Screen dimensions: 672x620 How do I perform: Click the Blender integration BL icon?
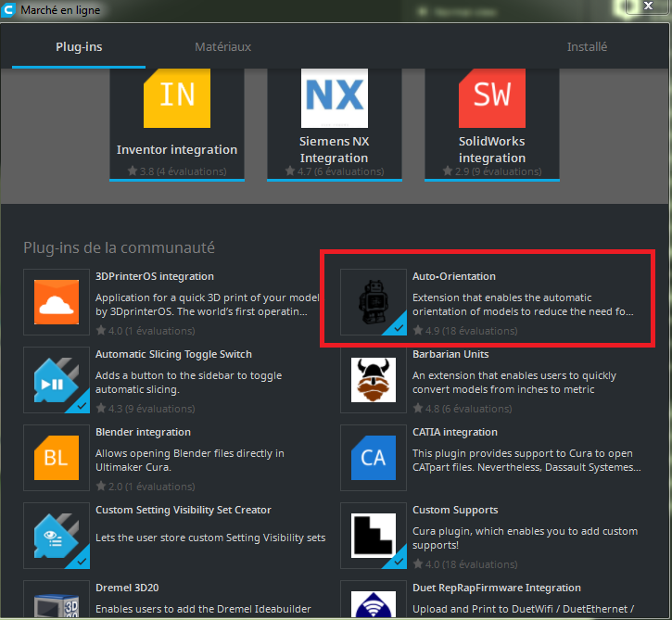click(x=57, y=458)
